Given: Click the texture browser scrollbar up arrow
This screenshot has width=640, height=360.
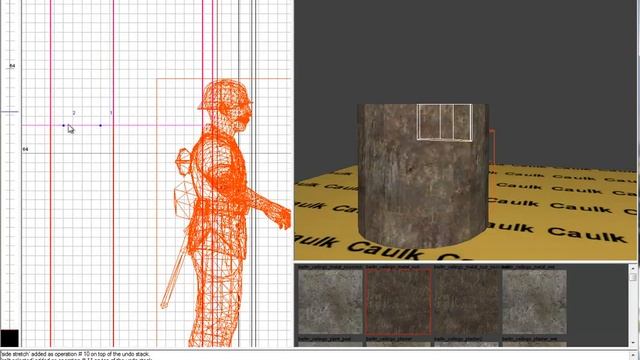Looking at the screenshot, I should coord(633,268).
